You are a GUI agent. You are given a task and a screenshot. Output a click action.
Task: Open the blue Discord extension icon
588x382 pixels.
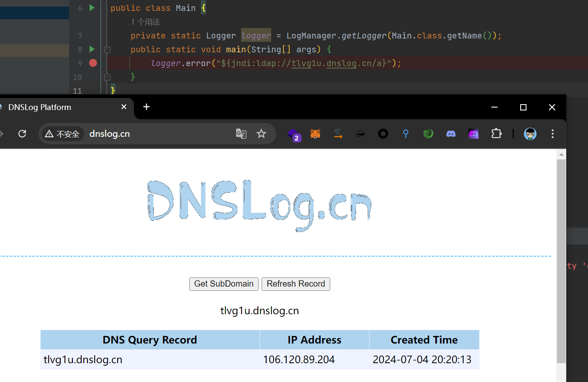(451, 134)
